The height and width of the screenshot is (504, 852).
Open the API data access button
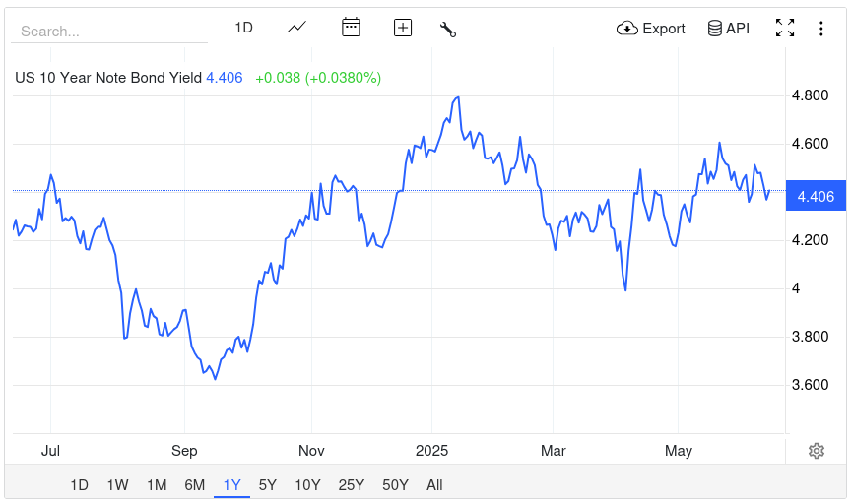point(729,29)
